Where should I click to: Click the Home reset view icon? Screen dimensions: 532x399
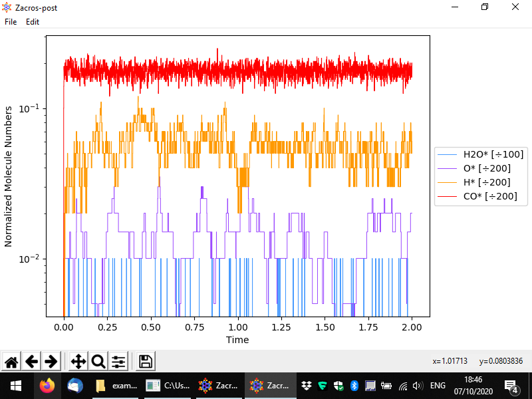coord(11,362)
